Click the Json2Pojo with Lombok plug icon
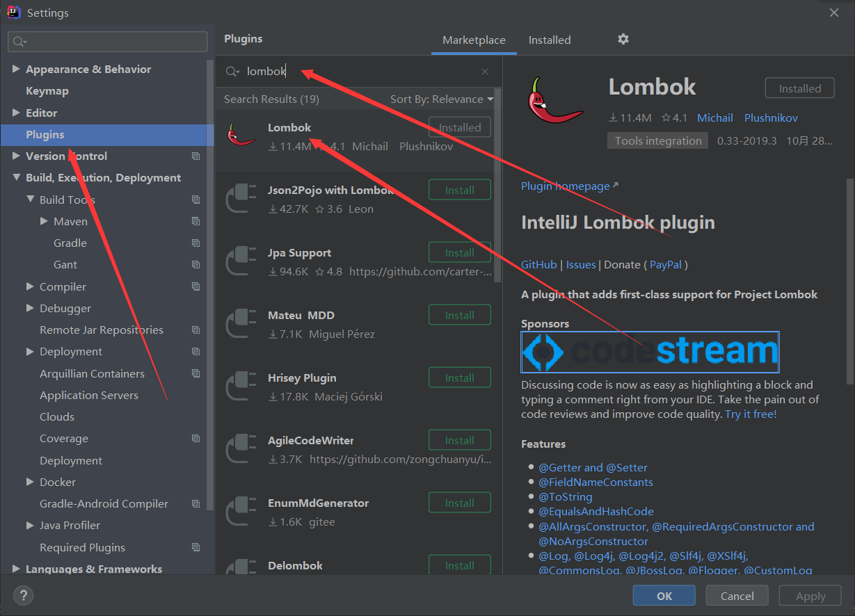Image resolution: width=855 pixels, height=616 pixels. (241, 197)
